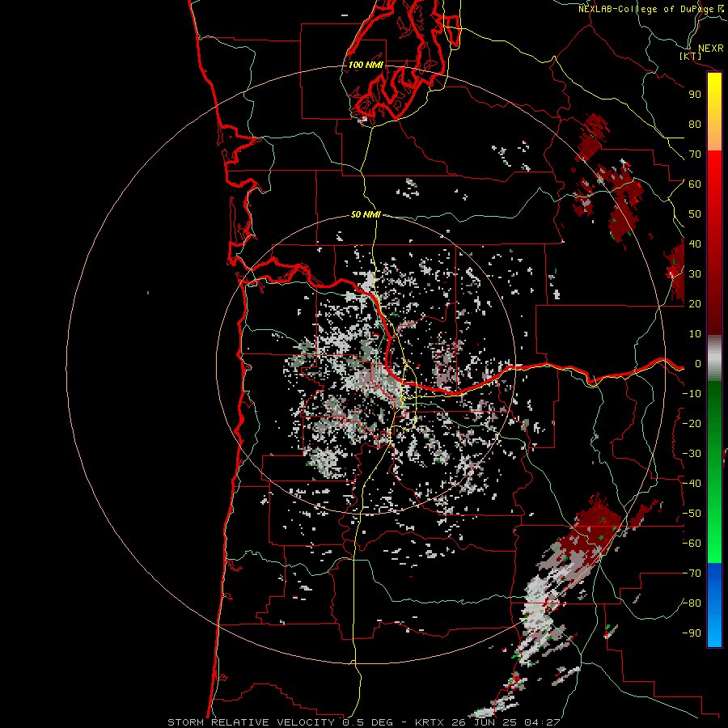Select the -80 scale label
This screenshot has height=728, width=728.
click(692, 603)
